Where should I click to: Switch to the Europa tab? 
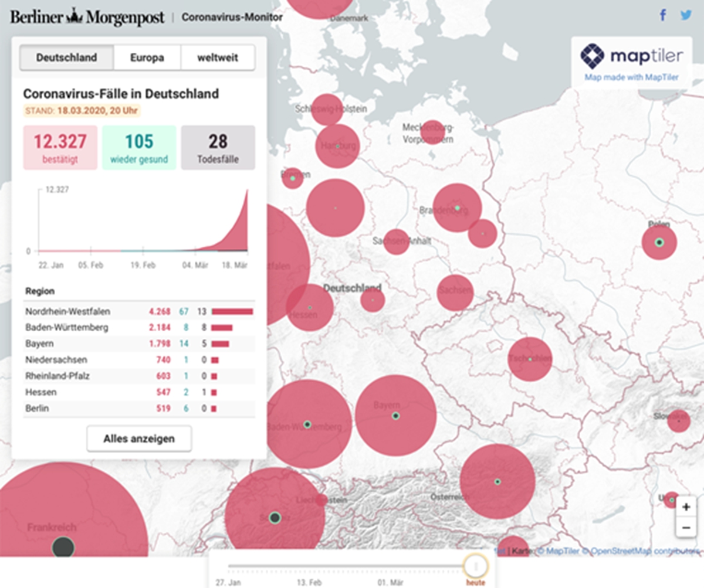tap(147, 57)
